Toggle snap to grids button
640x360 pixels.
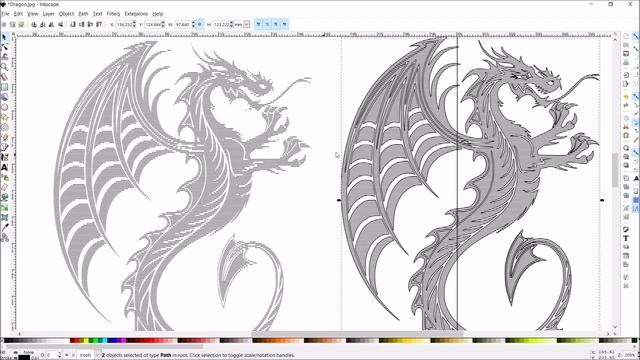[636, 200]
